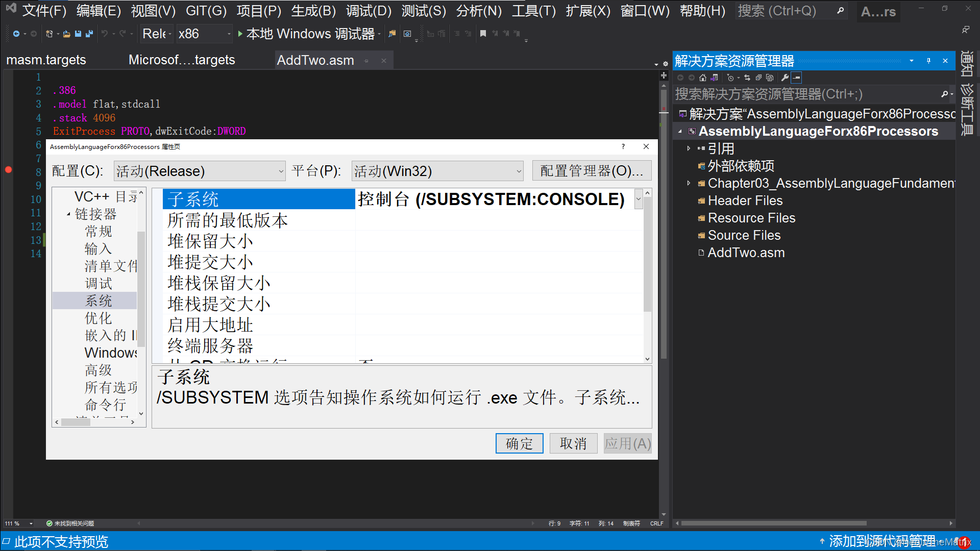Click sync with active document icon

click(x=747, y=78)
